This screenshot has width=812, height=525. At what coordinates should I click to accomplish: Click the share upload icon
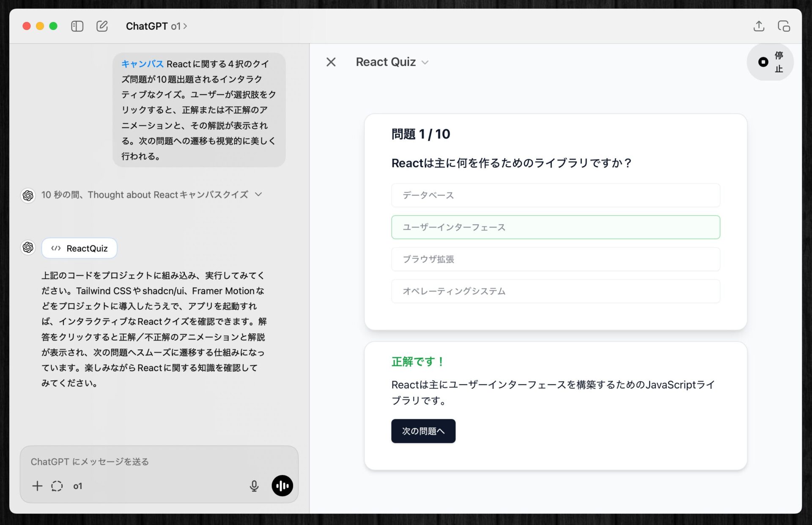tap(759, 26)
